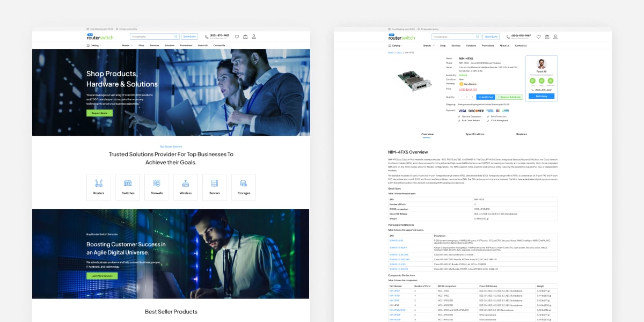
Task: Start a chat with Fateh Ali via Chat icon
Action: click(x=533, y=81)
